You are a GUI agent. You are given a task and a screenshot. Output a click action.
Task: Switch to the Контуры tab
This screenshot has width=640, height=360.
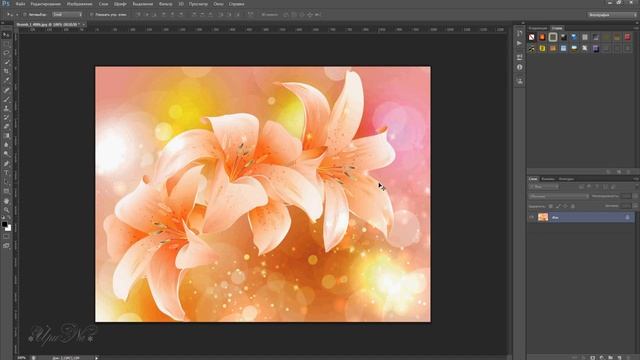point(566,179)
